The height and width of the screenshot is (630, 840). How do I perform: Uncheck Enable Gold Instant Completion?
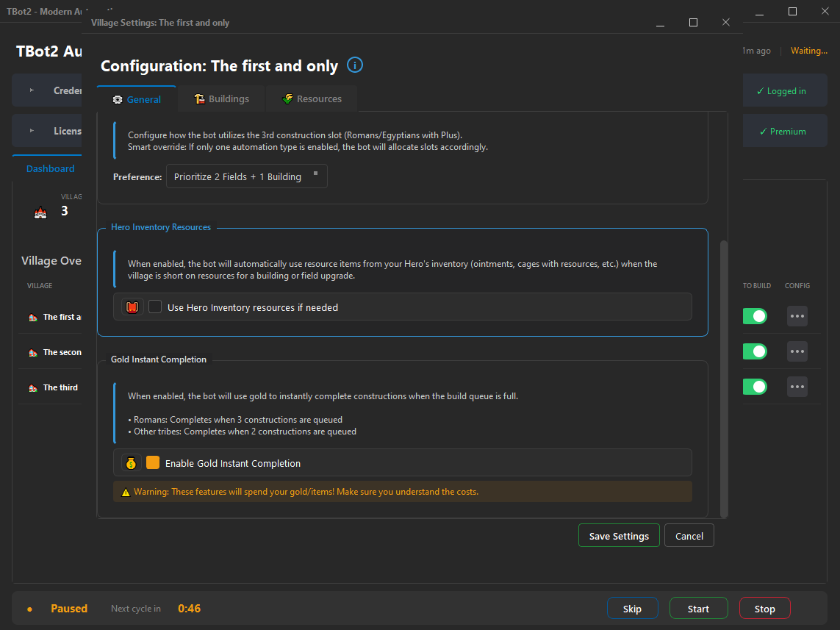click(153, 463)
